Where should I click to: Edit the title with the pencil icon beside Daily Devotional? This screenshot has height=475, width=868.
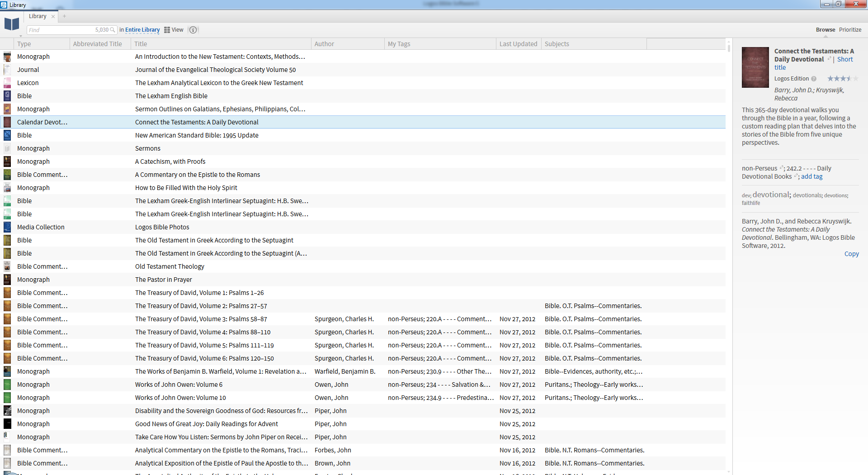[x=830, y=59]
